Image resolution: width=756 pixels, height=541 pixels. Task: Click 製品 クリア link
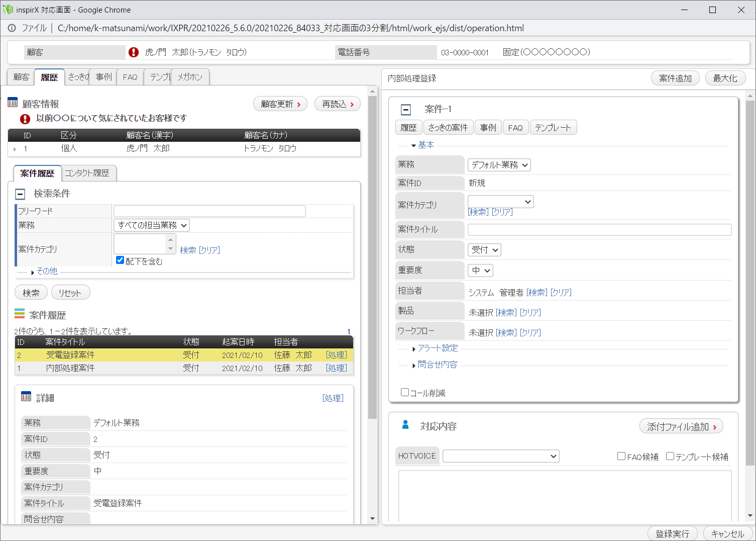click(530, 313)
